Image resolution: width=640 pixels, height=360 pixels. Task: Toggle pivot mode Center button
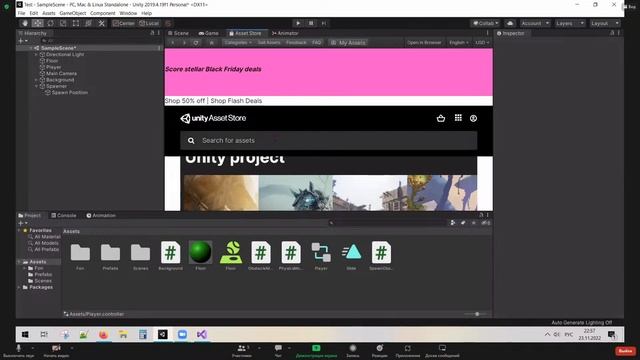[x=124, y=23]
